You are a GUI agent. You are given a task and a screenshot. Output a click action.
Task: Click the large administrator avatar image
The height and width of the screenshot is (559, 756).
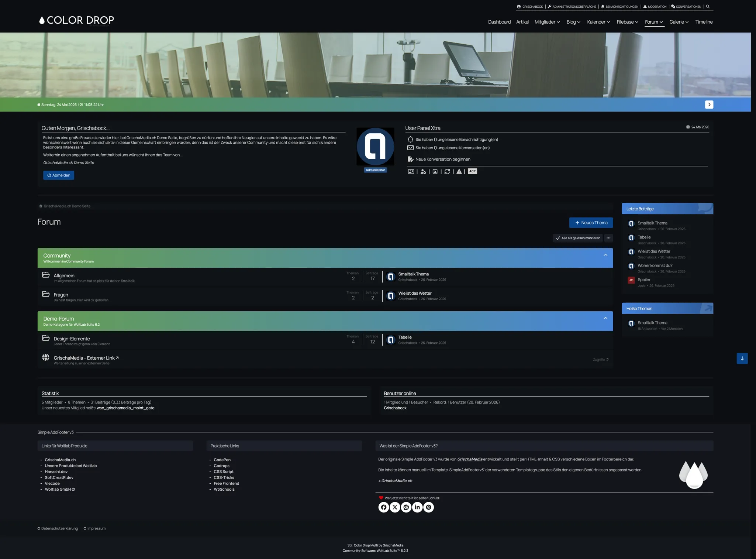click(375, 147)
